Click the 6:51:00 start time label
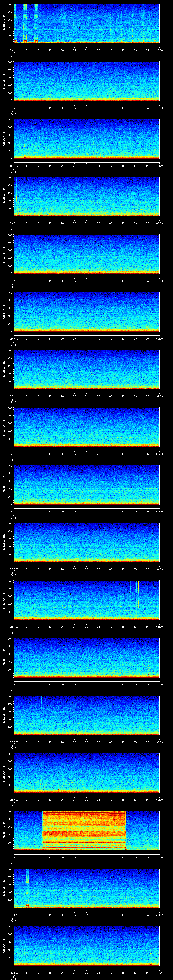 (x=14, y=454)
